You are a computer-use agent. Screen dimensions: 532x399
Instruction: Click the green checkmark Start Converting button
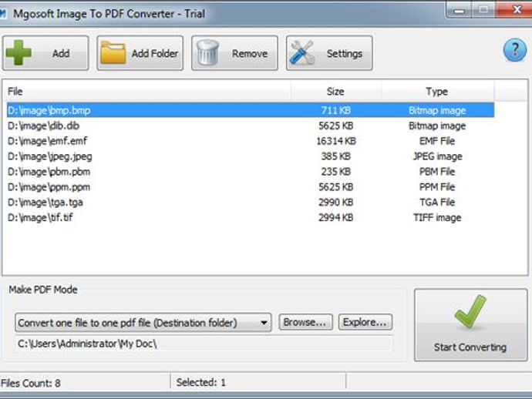click(470, 325)
